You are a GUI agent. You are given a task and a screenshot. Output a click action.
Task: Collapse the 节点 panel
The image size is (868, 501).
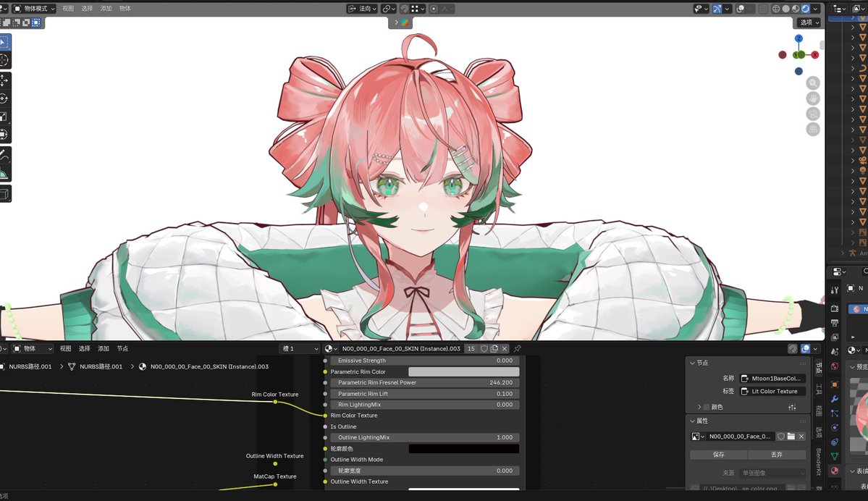point(693,363)
